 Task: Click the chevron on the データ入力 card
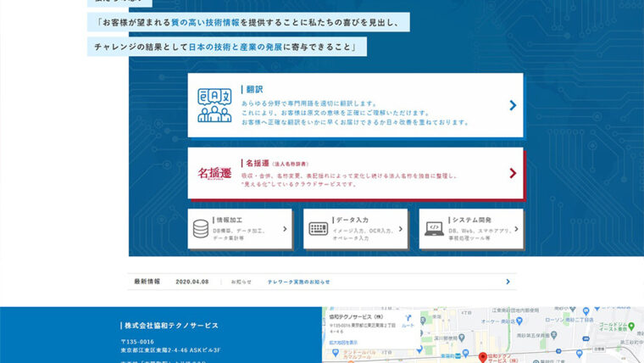(399, 229)
